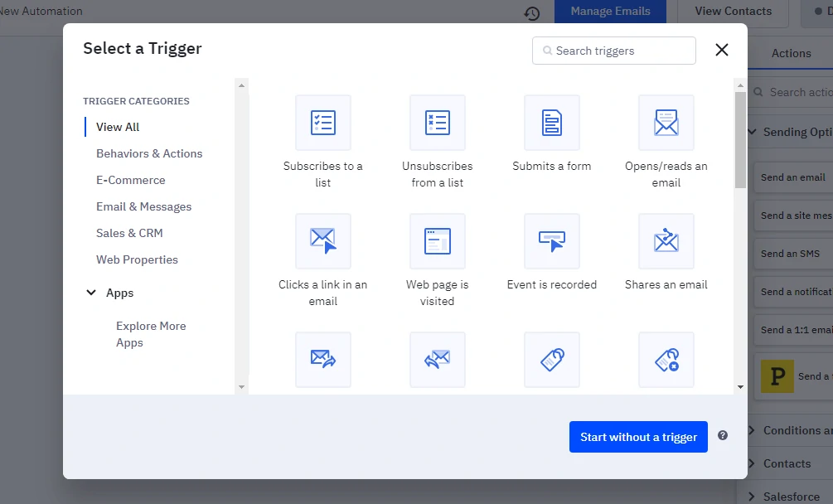Viewport: 833px width, 504px height.
Task: Click the Subscribes to a list label
Action: [x=323, y=174]
